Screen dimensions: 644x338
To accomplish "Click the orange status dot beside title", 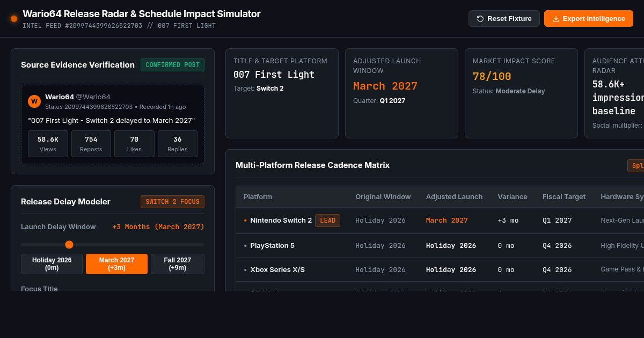I will pos(14,19).
